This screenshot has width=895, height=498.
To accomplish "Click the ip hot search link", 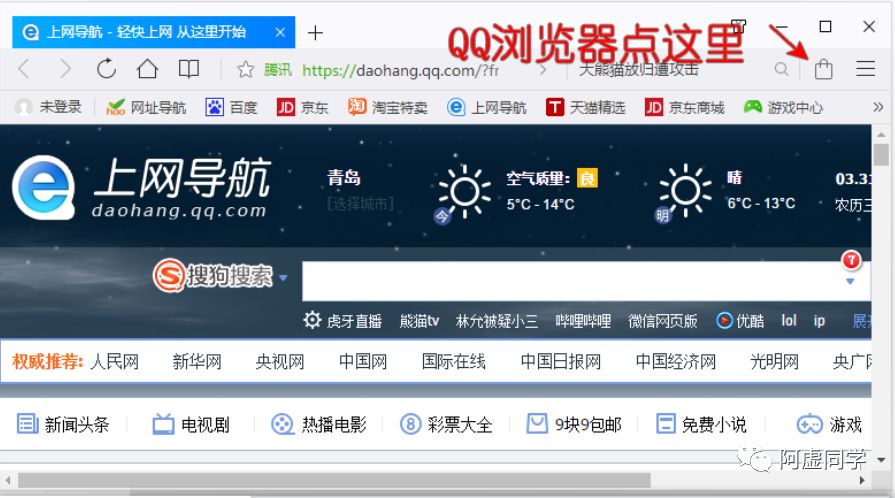I will tap(819, 321).
